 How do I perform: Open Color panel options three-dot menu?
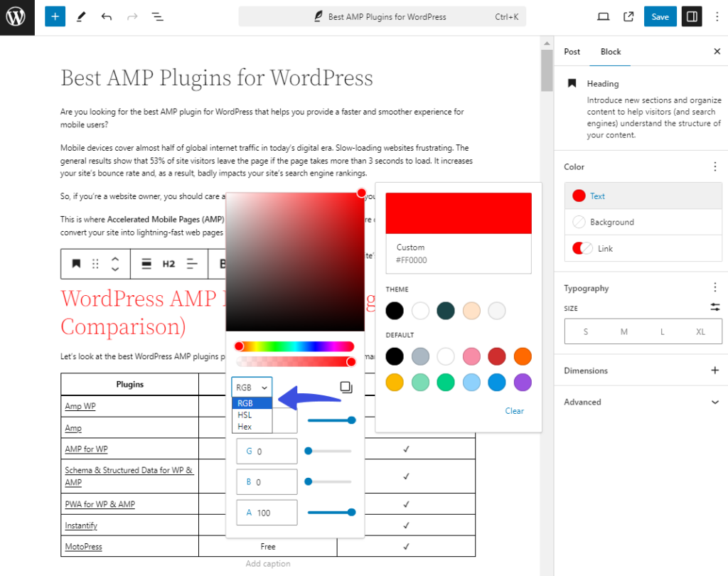coord(715,166)
